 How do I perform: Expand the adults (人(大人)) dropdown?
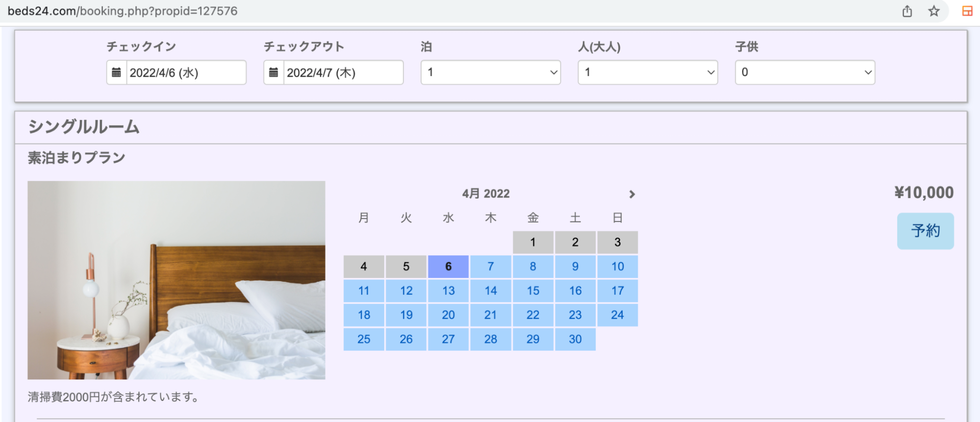click(x=647, y=73)
